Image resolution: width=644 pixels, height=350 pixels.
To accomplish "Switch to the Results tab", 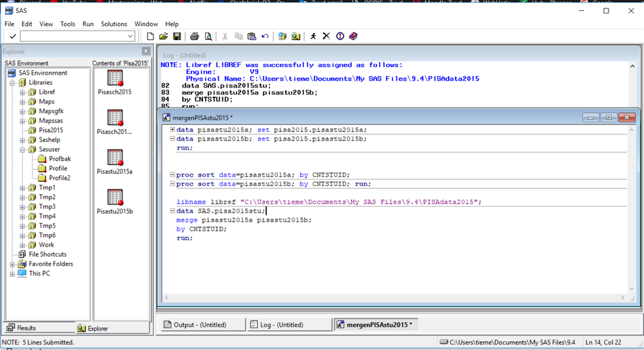I will 22,328.
